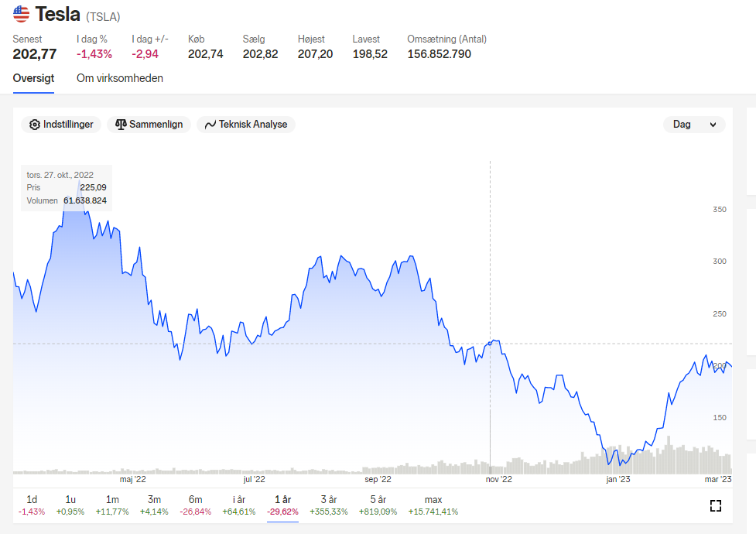
Task: Click the sep '22 axis label
Action: point(378,480)
